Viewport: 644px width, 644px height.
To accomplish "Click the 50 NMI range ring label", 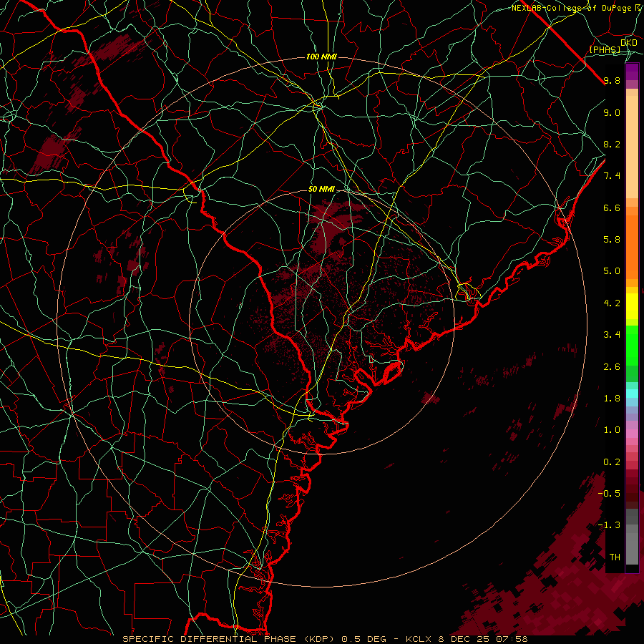I will [321, 190].
